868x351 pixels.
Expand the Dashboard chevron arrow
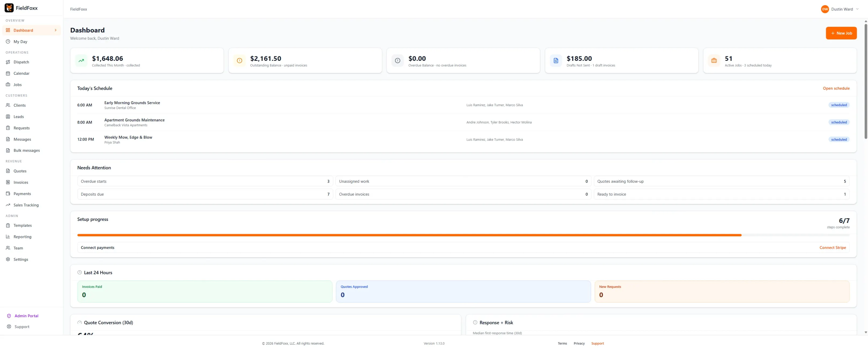[55, 30]
